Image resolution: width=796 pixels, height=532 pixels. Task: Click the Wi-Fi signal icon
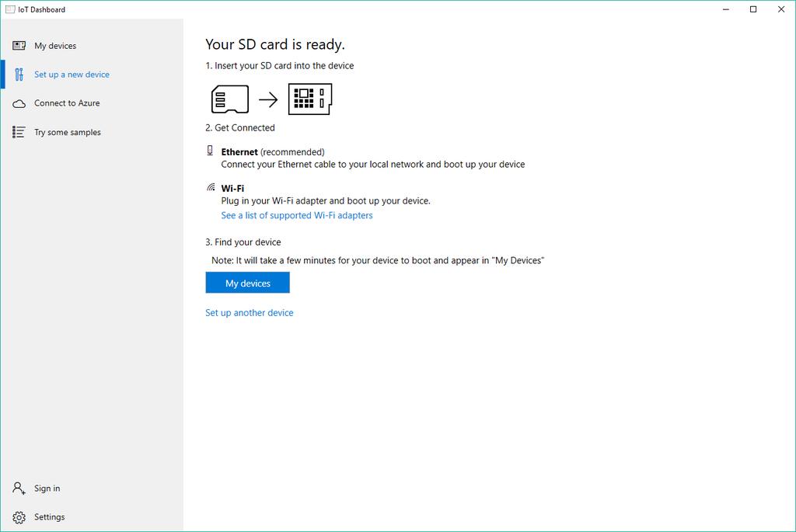tap(211, 187)
